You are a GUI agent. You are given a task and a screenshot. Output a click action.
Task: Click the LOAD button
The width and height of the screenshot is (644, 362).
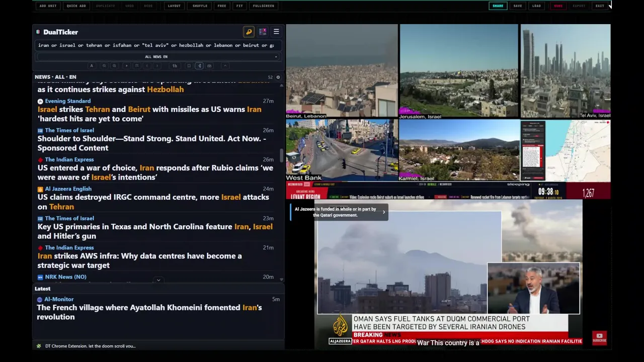537,6
